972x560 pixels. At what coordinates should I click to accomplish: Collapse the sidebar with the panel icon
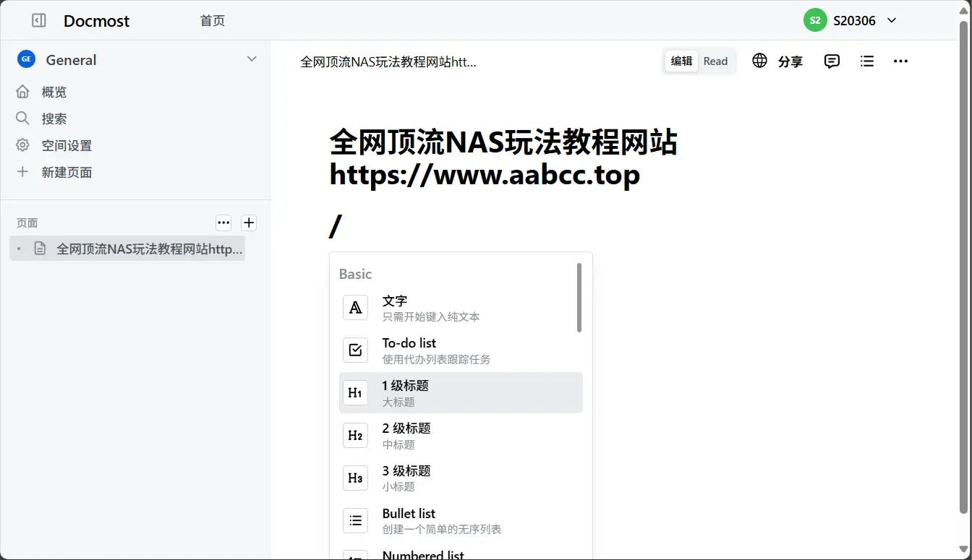pyautogui.click(x=39, y=21)
